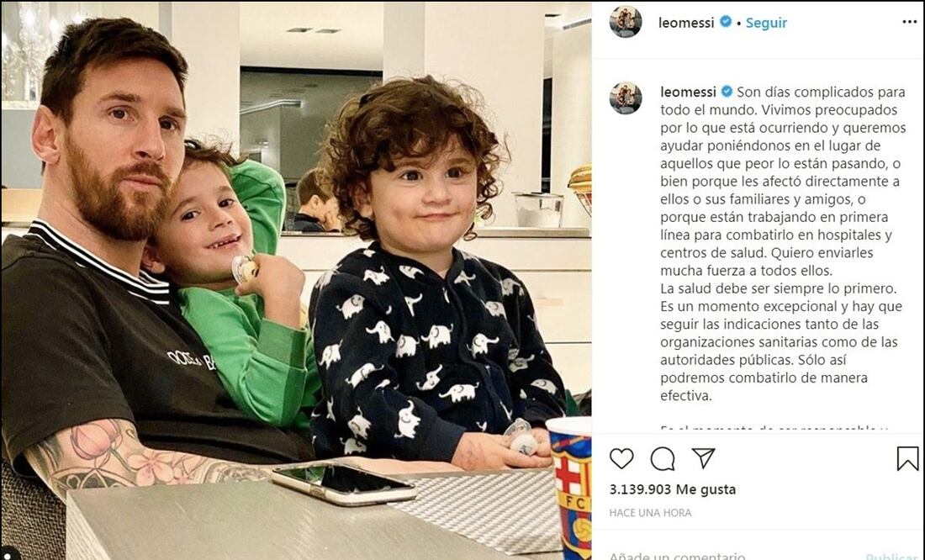925x560 pixels.
Task: Share the post with the paper plane icon
Action: (703, 458)
